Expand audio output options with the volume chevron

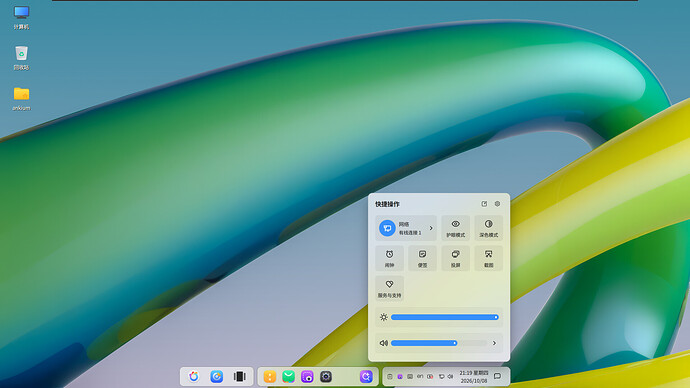494,343
